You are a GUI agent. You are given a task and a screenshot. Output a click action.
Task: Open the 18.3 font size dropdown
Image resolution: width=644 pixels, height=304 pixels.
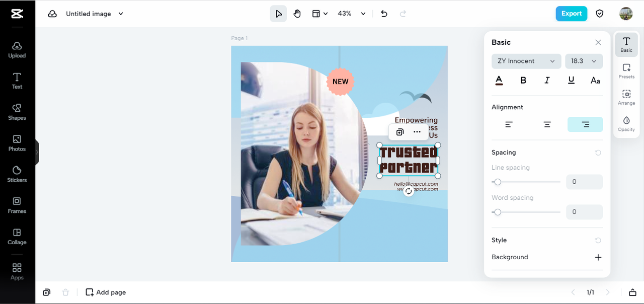click(584, 61)
